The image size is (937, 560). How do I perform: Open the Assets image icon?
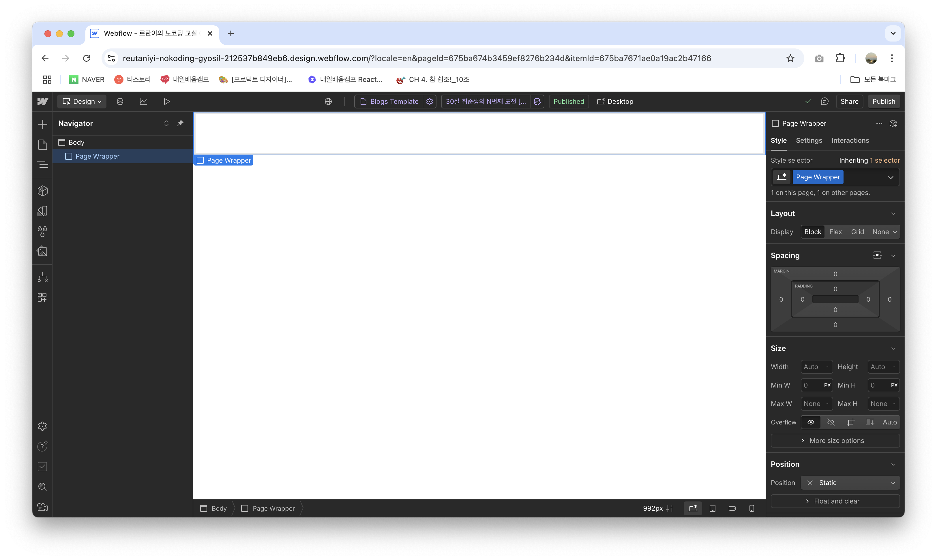[43, 251]
